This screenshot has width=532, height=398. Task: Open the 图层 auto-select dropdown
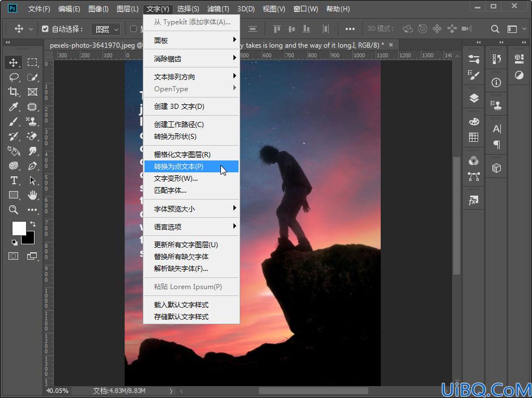click(106, 29)
